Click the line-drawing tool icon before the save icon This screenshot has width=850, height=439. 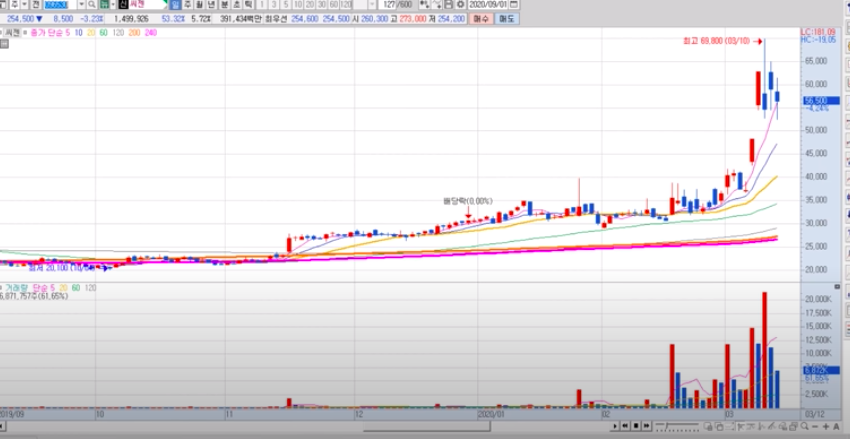[x=436, y=4]
